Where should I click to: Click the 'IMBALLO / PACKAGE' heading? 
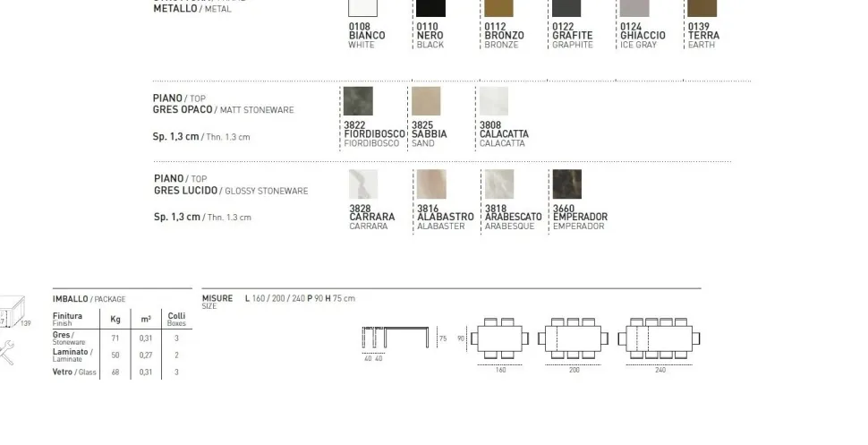(89, 299)
